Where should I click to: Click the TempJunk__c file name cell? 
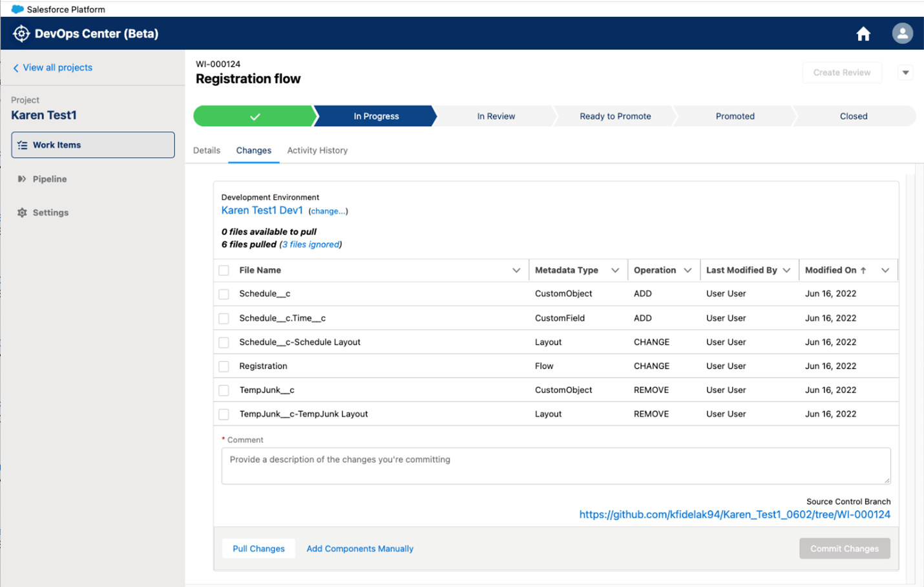click(x=267, y=390)
